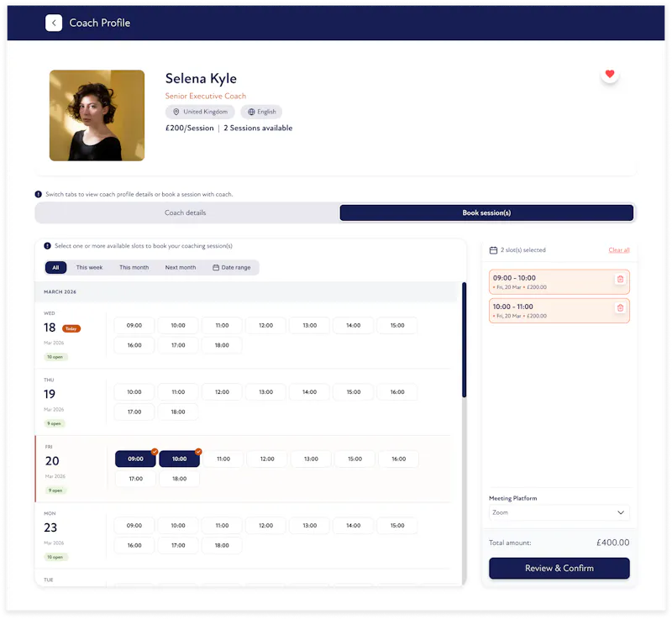Viewport: 672px width, 619px height.
Task: Select 11:00 slot on Fri 20
Action: (x=223, y=459)
